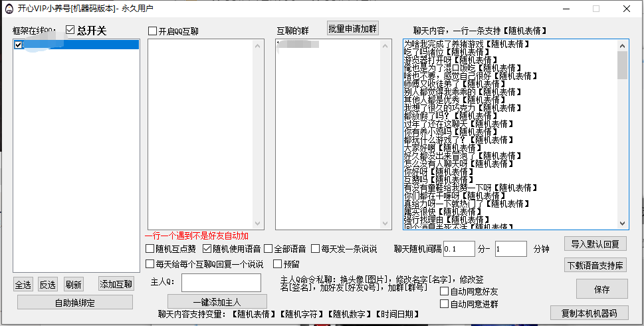Uncheck the 随机使用语音 option
644x326 pixels.
pos(207,249)
